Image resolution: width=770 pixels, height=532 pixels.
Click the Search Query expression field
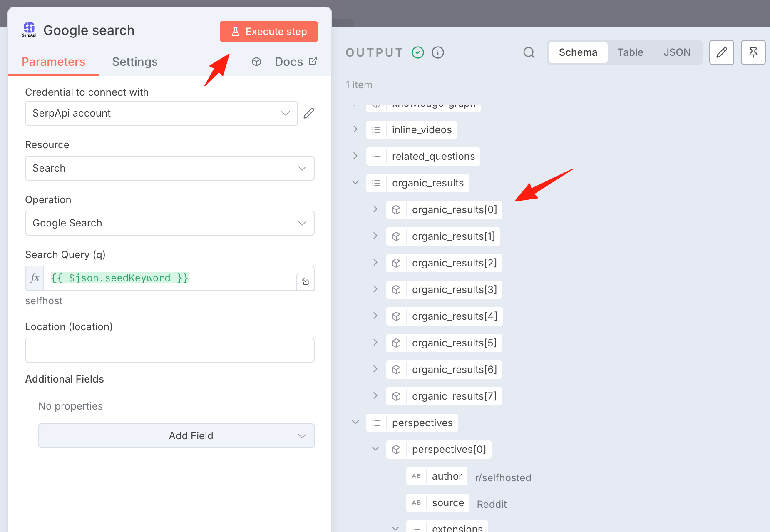coord(170,278)
